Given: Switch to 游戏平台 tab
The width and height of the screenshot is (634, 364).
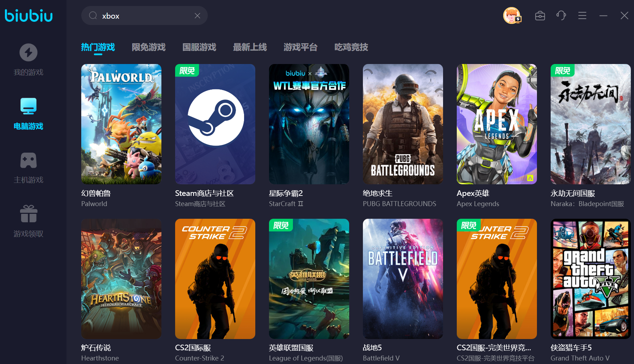Looking at the screenshot, I should [301, 47].
